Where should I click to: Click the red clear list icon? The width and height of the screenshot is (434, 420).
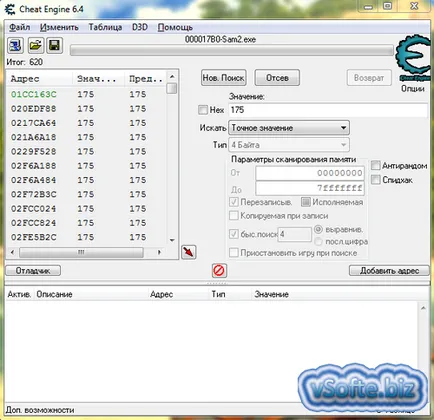(x=219, y=270)
